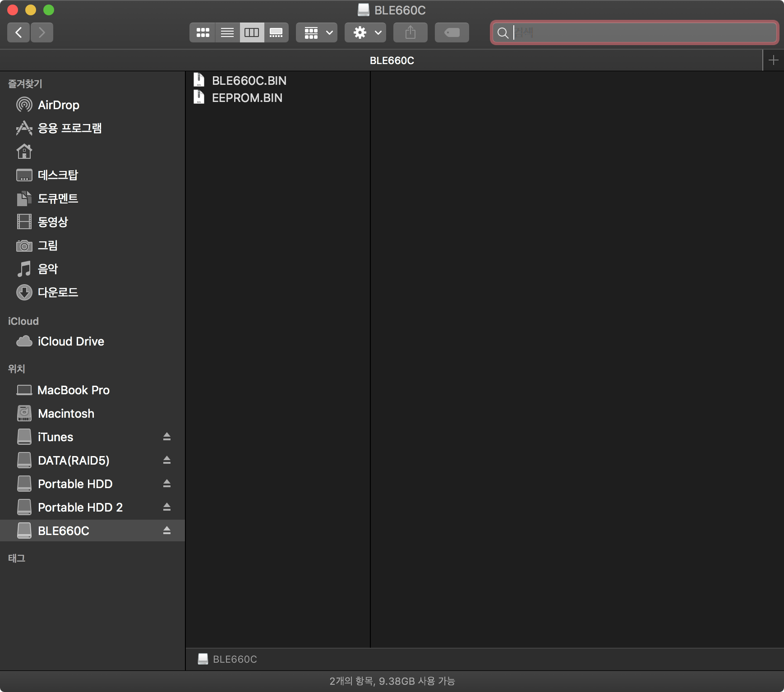Switch to column view
Image resolution: width=784 pixels, height=692 pixels.
252,32
